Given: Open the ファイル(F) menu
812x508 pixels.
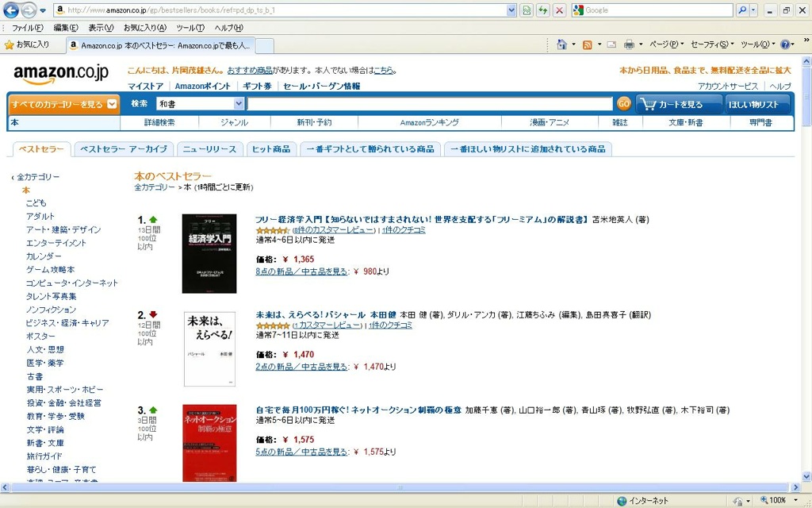Looking at the screenshot, I should pos(28,28).
